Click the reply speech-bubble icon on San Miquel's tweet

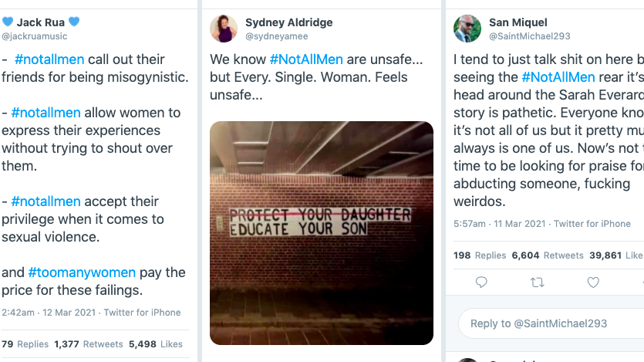pos(481,283)
